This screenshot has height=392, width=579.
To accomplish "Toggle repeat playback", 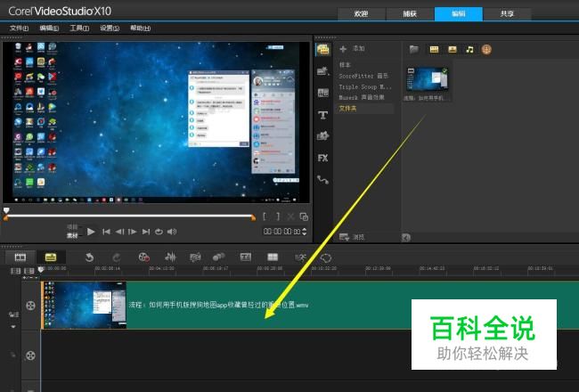I will [159, 232].
